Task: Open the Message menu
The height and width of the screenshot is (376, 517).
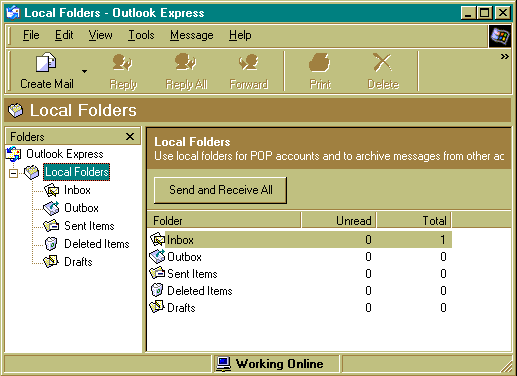Action: coord(192,35)
